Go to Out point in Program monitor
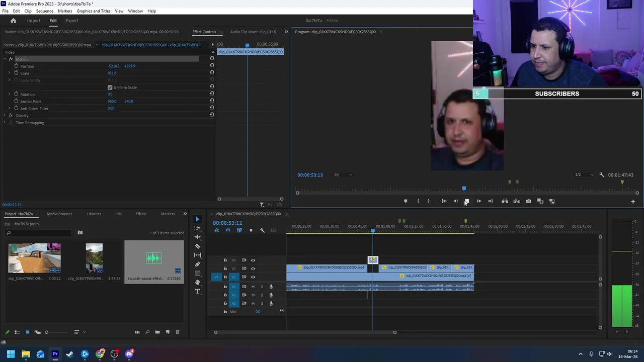This screenshot has height=362, width=644. tap(490, 201)
